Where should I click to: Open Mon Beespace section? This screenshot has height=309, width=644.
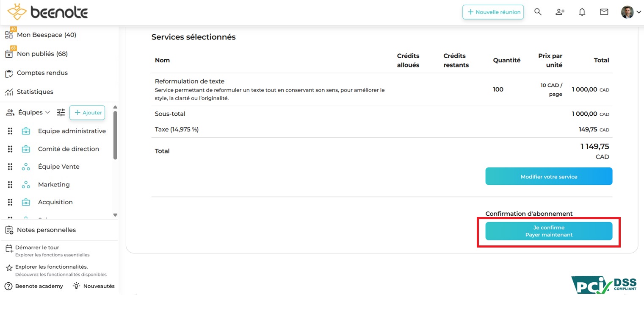[46, 35]
